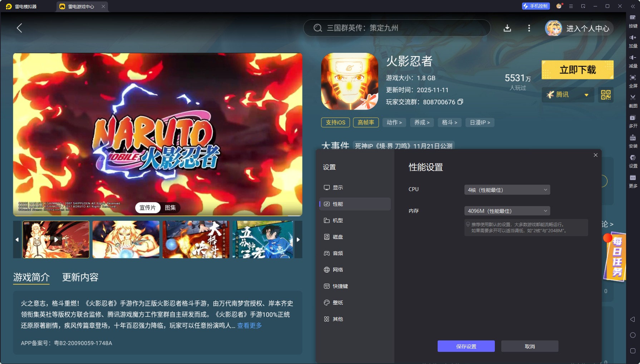Open the downloads manager icon
640x364 pixels.
click(507, 28)
